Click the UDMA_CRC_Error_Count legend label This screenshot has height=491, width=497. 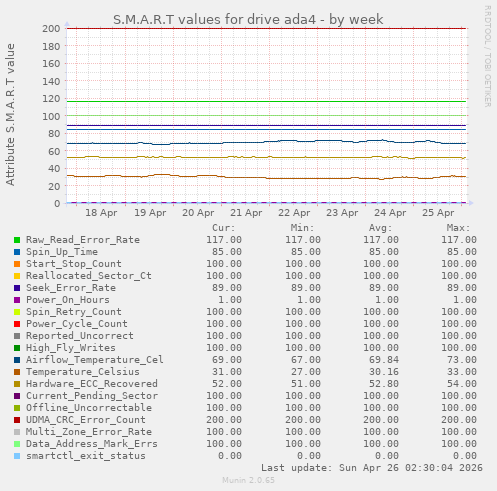tap(86, 420)
